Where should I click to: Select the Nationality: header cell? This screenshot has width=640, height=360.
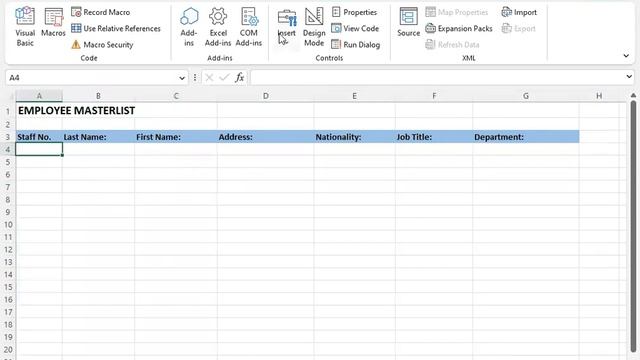[354, 137]
